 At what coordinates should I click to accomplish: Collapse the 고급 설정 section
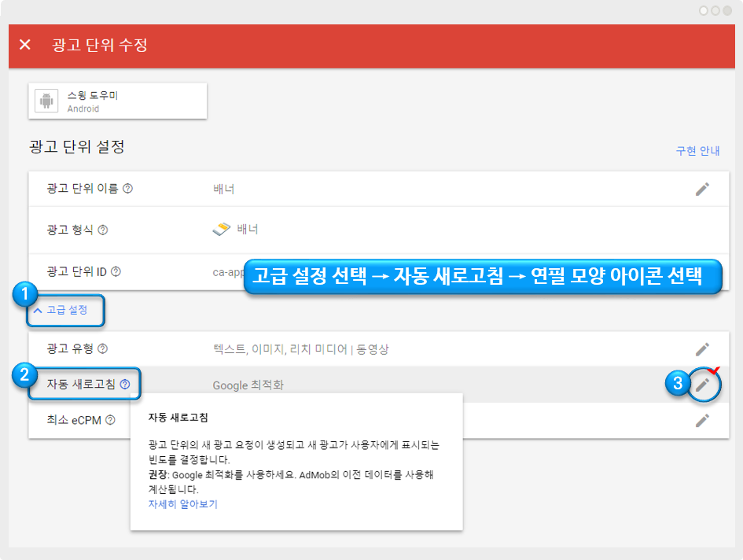point(61,310)
